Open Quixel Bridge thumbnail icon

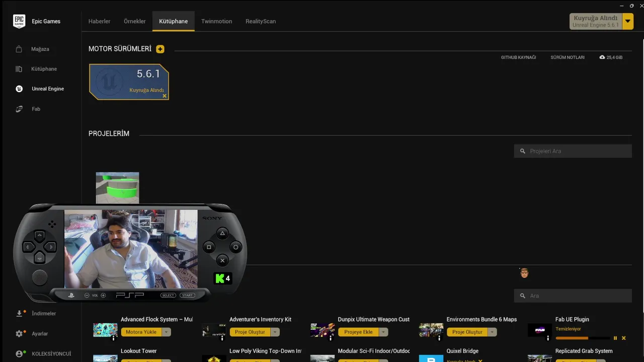pos(431,358)
